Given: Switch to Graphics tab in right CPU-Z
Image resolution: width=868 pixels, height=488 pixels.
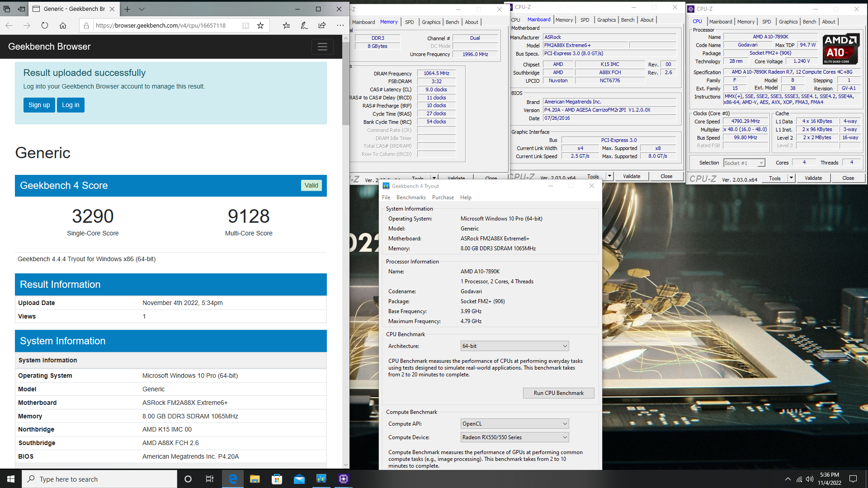Looking at the screenshot, I should point(788,22).
